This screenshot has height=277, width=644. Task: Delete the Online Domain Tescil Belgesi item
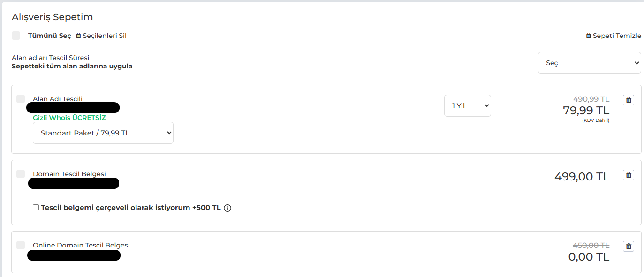[629, 246]
